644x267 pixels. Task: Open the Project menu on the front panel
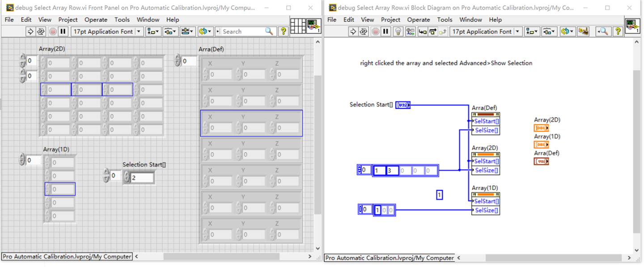(x=68, y=20)
